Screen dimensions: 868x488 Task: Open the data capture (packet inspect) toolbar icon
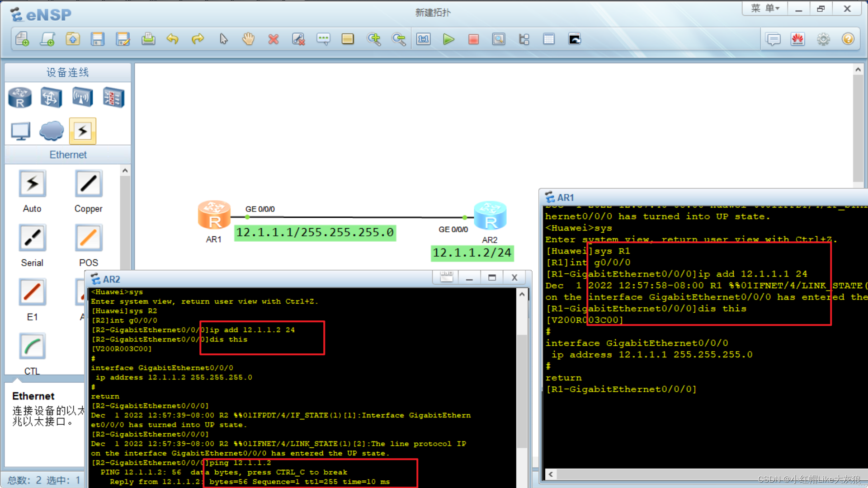point(498,39)
